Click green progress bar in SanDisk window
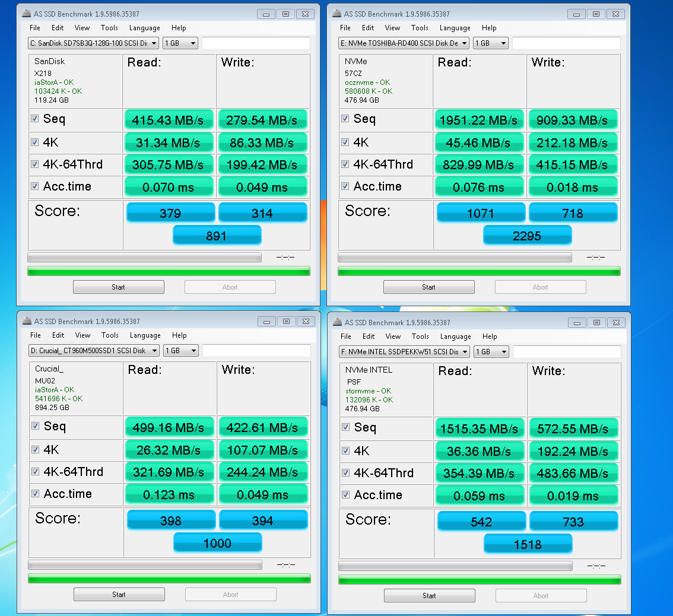 tap(169, 271)
